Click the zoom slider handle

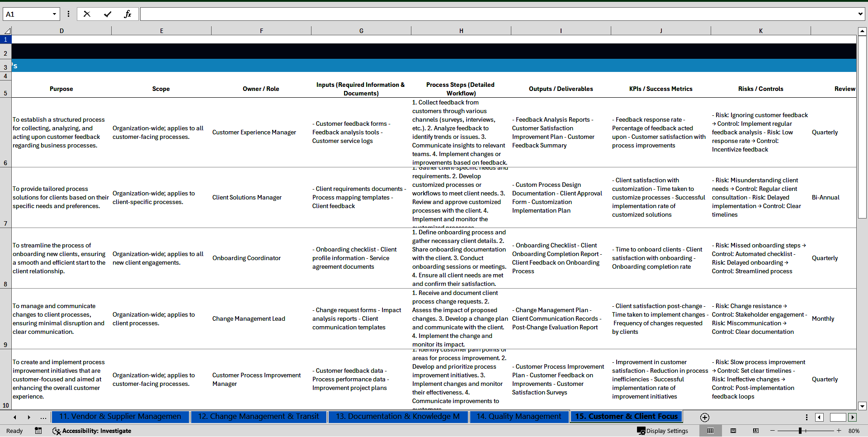point(800,431)
